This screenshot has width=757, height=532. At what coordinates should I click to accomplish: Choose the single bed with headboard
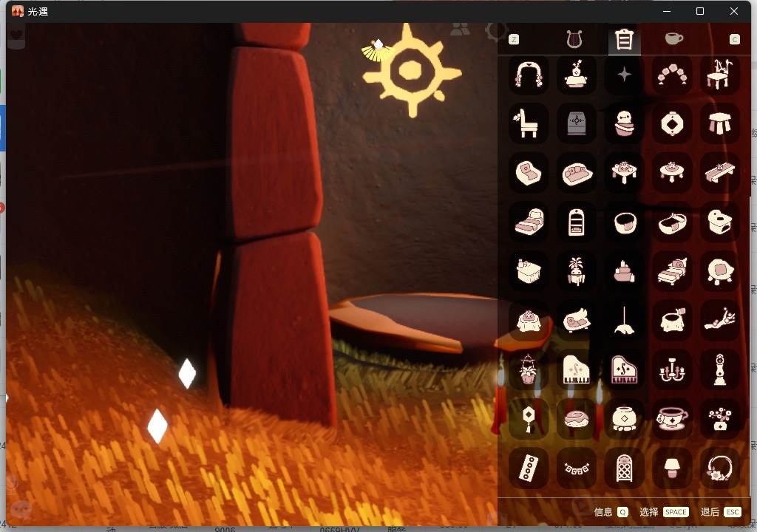pyautogui.click(x=671, y=271)
